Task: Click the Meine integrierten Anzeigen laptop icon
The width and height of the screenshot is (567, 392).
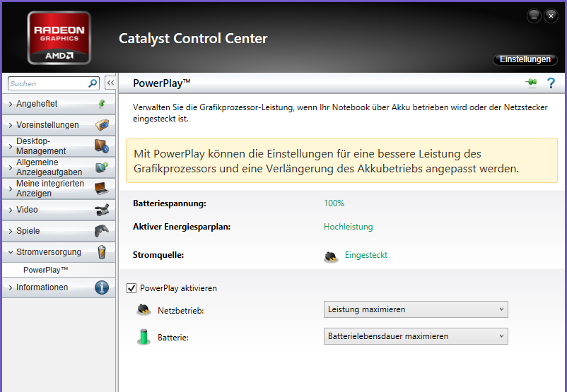Action: 102,189
